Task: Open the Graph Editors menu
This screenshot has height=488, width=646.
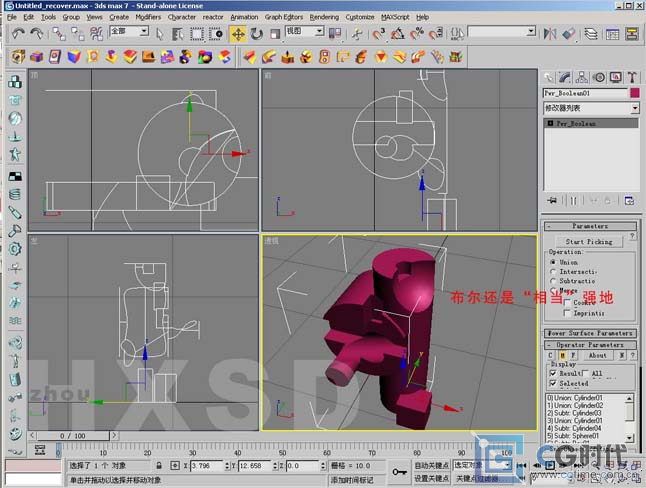Action: 284,17
